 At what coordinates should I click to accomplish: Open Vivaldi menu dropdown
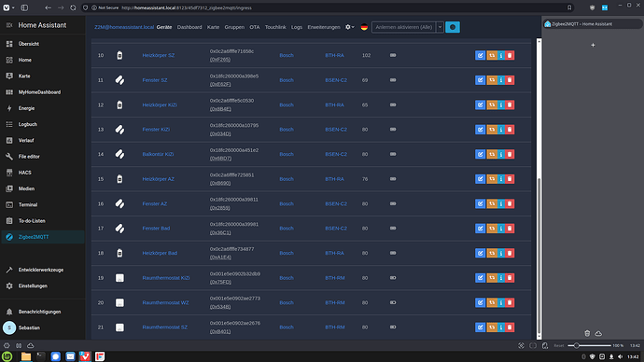(x=8, y=7)
